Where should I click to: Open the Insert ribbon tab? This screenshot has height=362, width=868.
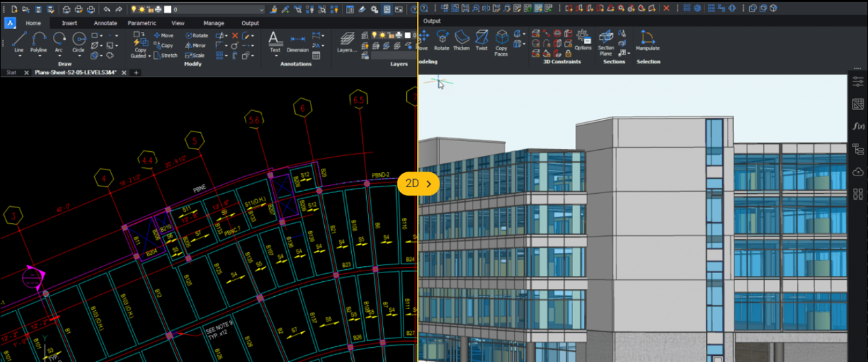point(70,23)
